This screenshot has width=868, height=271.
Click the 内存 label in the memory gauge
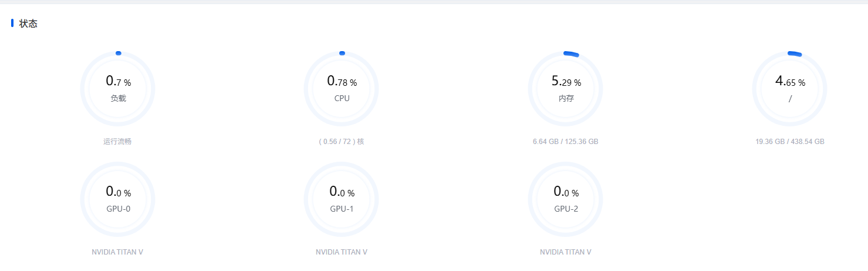point(566,98)
